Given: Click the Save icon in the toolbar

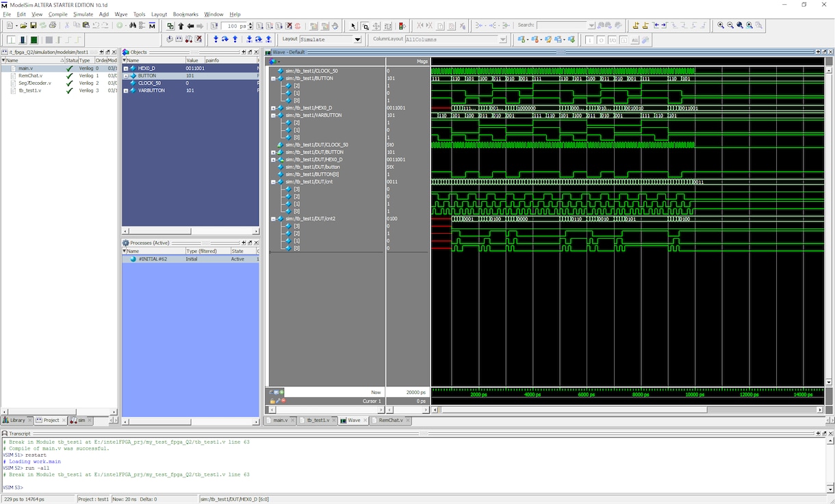Looking at the screenshot, I should pos(33,25).
